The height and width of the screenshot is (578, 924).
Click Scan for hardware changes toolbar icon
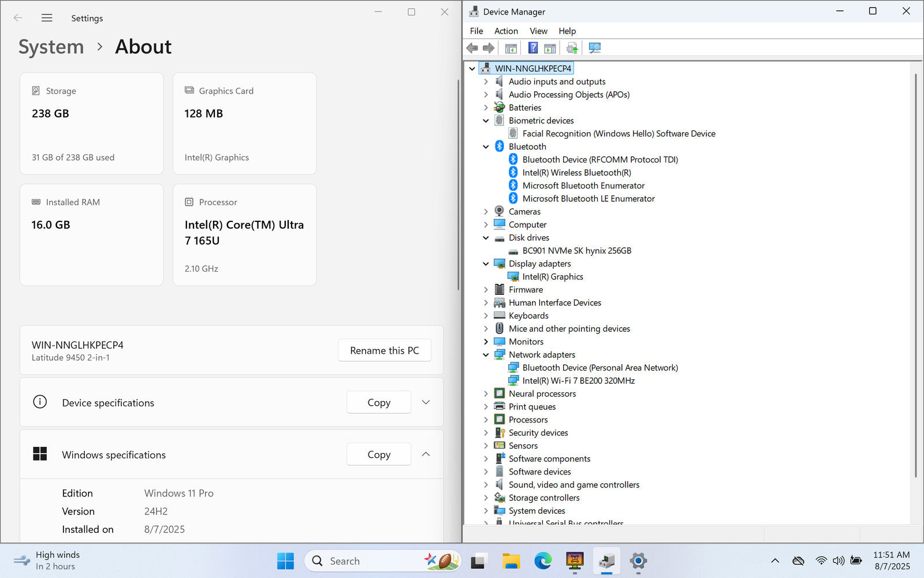click(x=594, y=48)
